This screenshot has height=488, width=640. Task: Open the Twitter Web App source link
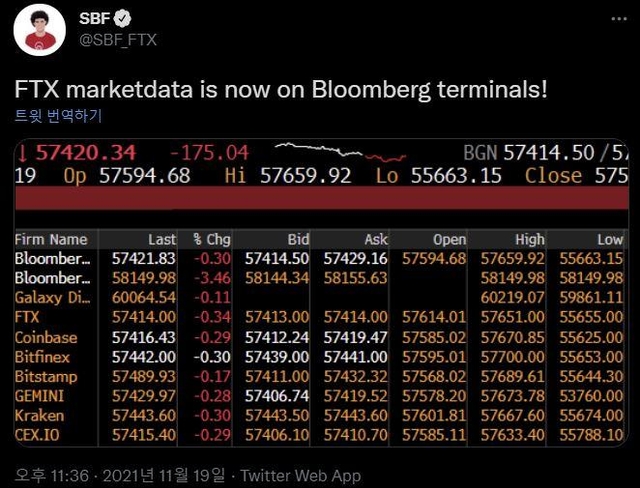(x=300, y=476)
